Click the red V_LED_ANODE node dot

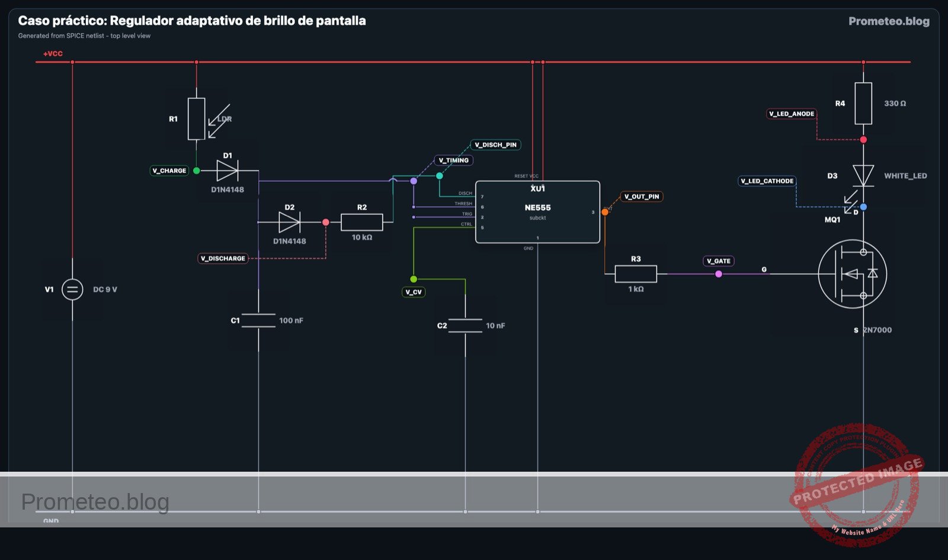coord(863,140)
